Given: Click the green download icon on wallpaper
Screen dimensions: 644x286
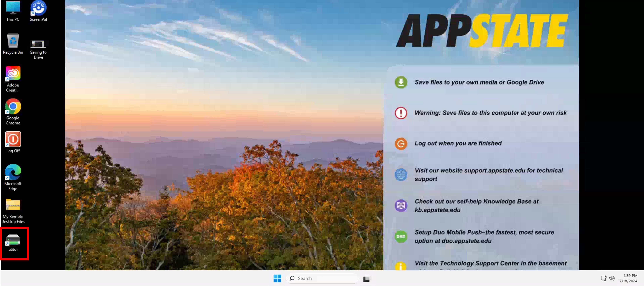Looking at the screenshot, I should 401,82.
